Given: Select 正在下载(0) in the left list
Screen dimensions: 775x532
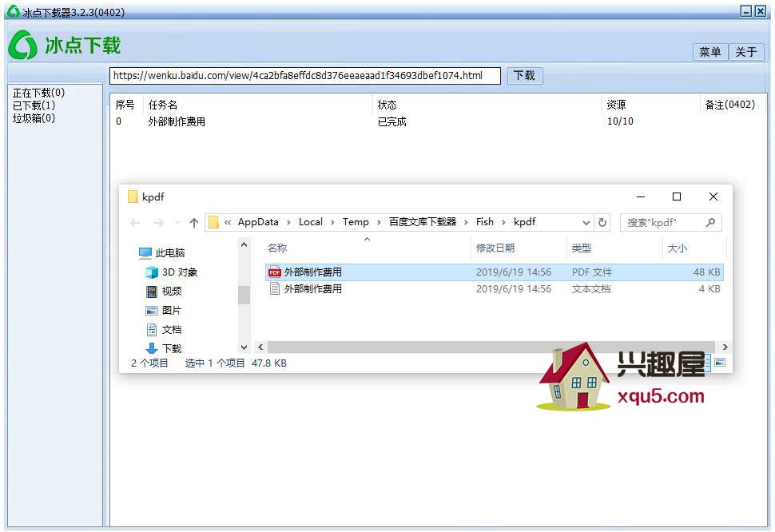Looking at the screenshot, I should (x=38, y=93).
